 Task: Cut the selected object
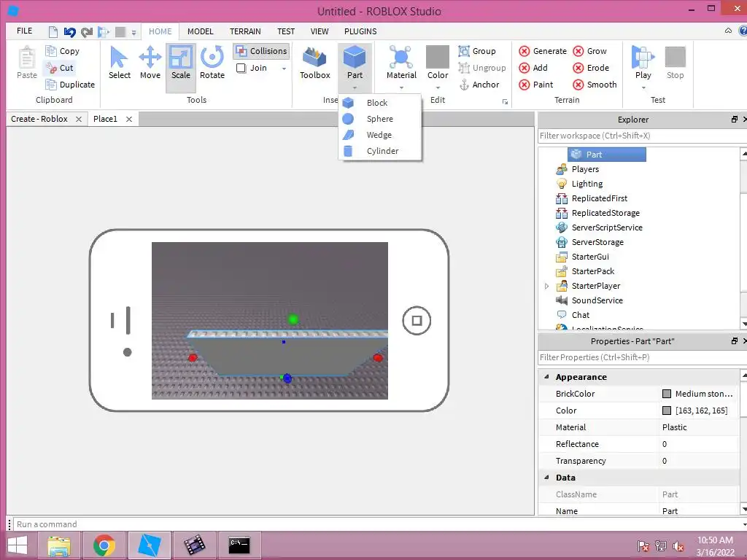click(60, 68)
